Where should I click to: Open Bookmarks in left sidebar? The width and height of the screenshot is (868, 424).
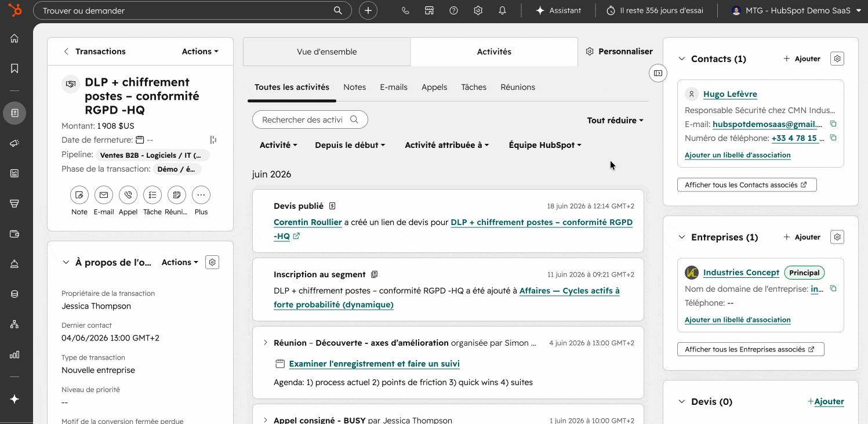tap(14, 68)
